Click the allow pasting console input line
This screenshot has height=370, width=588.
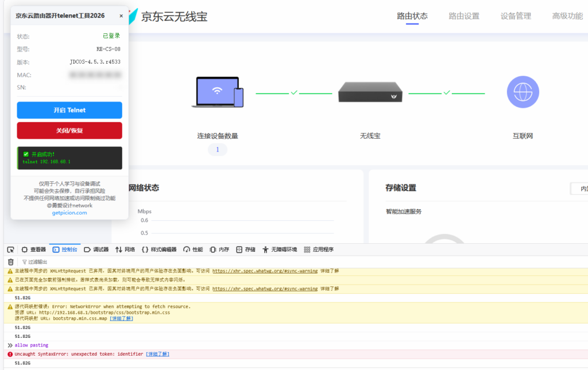(32, 345)
